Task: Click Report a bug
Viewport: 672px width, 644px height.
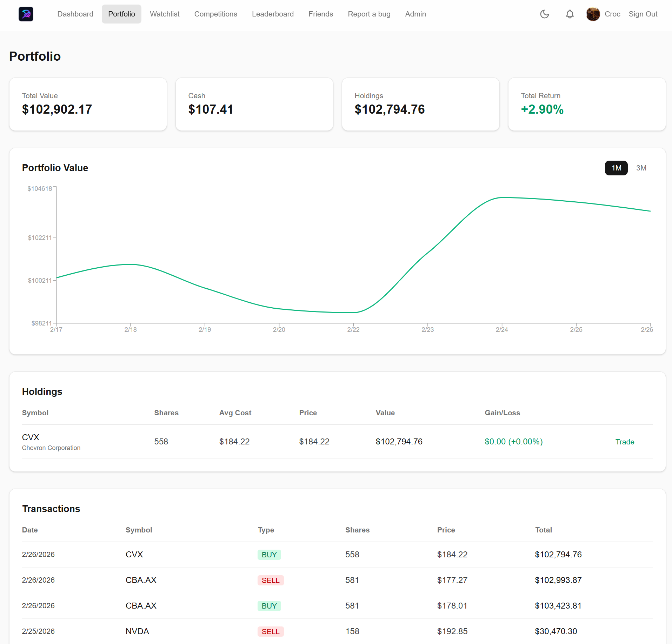Action: coord(369,14)
